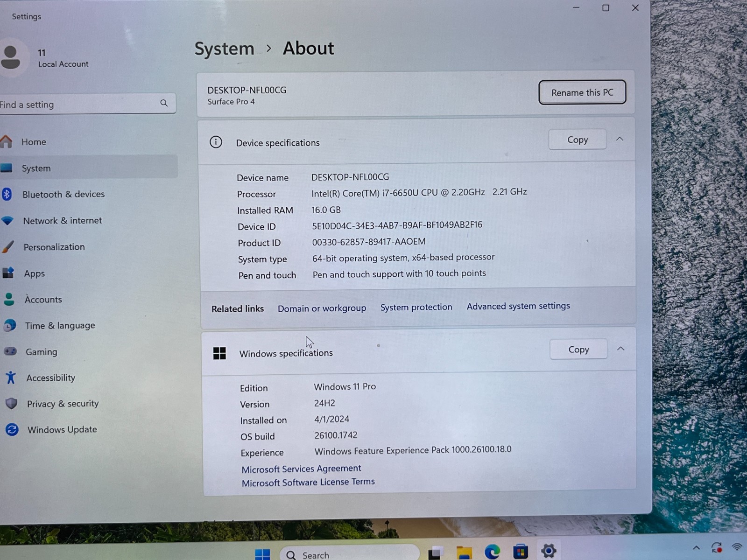This screenshot has width=747, height=560.
Task: Click the Windows Update sync icon
Action: 12,429
